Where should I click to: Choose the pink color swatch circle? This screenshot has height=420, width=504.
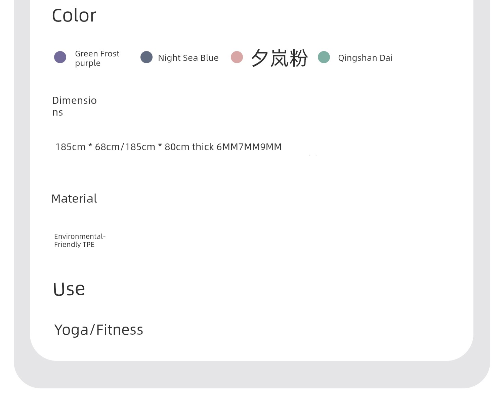237,57
